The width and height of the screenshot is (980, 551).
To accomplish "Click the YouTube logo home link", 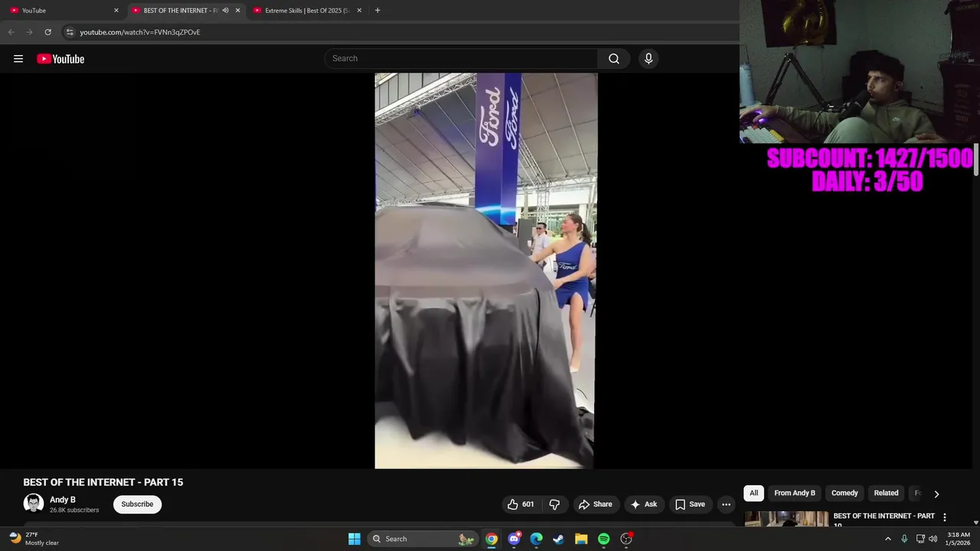I will pos(60,59).
